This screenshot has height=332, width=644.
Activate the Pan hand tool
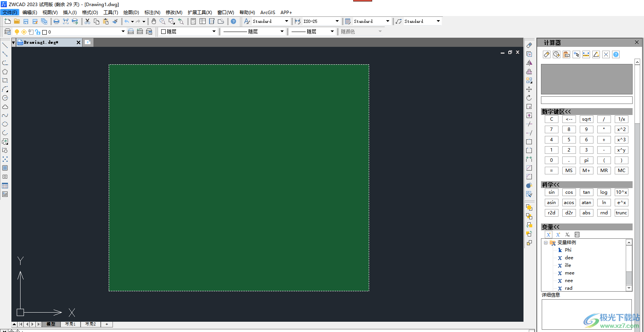click(x=154, y=21)
